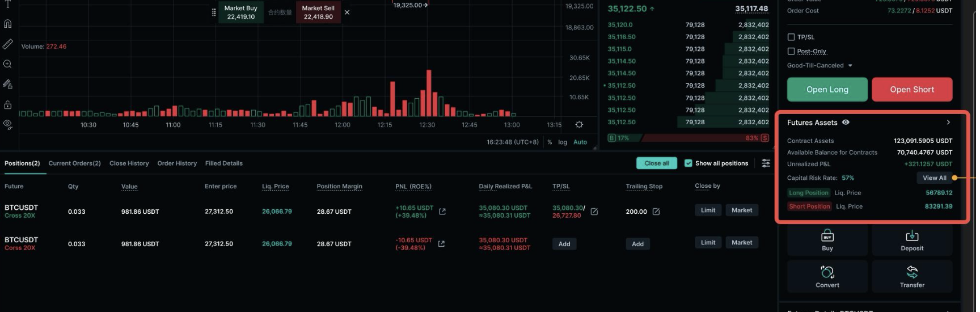Switch to Current Orders(2) tab
This screenshot has height=312, width=980.
point(74,163)
